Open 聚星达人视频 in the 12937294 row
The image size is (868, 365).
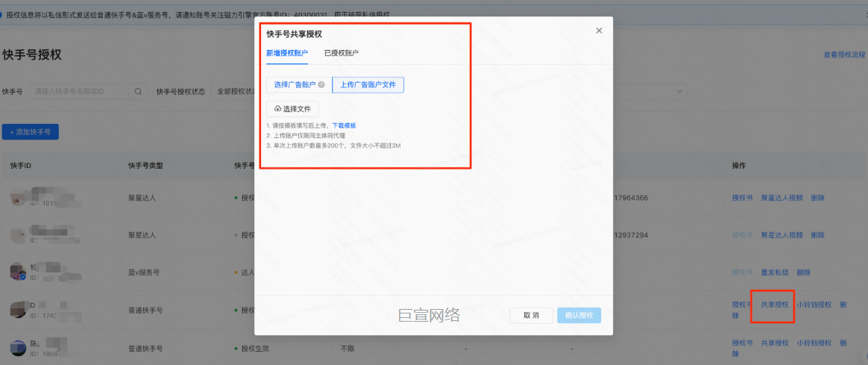point(781,235)
